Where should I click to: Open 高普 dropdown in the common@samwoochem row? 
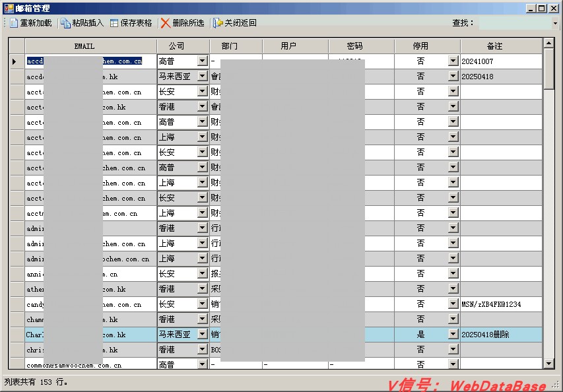pyautogui.click(x=202, y=364)
